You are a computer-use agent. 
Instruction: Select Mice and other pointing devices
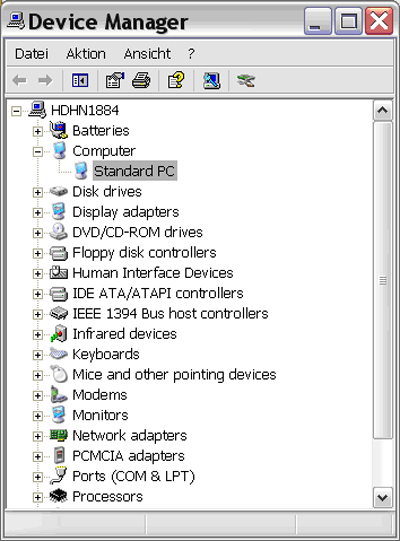click(x=174, y=375)
